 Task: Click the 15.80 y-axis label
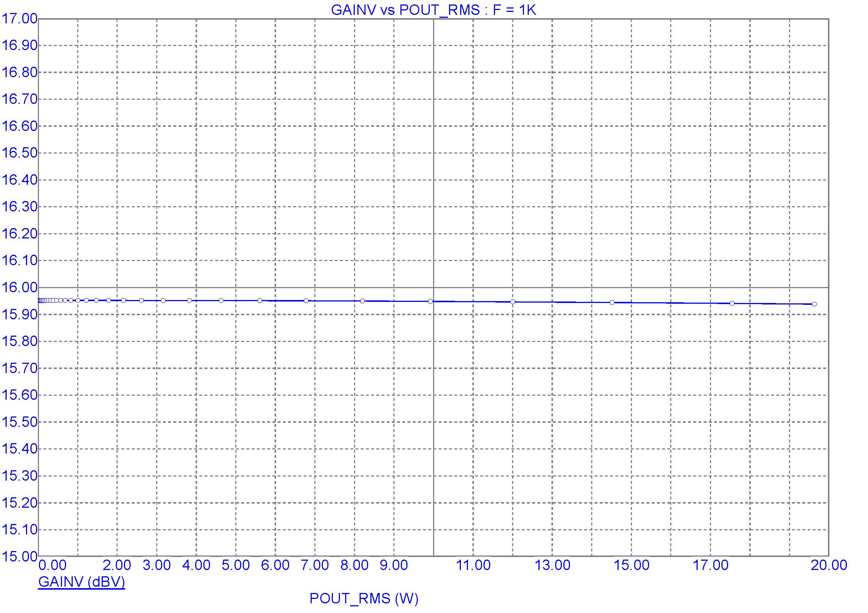click(20, 341)
